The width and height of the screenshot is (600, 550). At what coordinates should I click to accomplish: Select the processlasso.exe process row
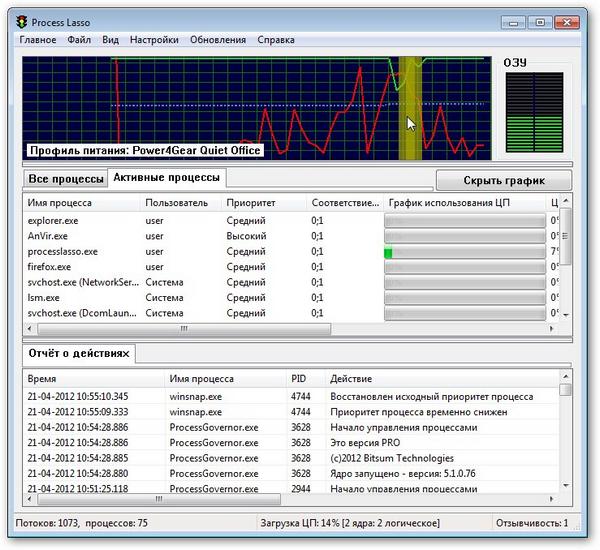63,252
